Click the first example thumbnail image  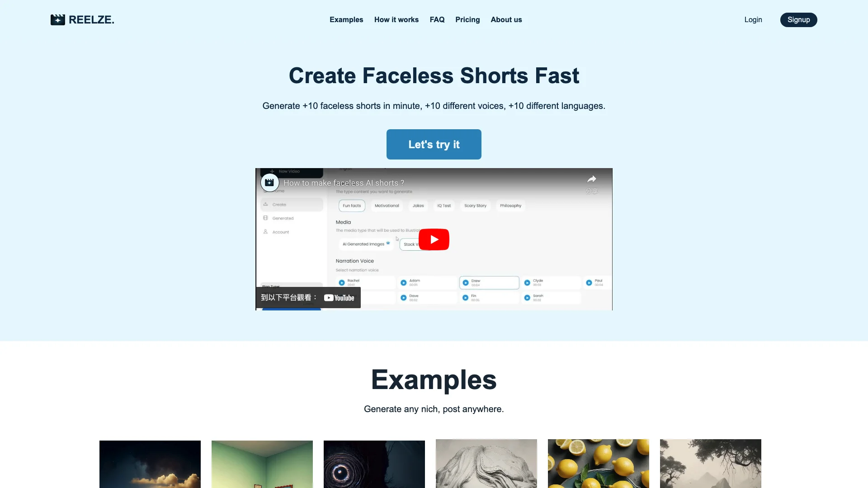coord(150,464)
